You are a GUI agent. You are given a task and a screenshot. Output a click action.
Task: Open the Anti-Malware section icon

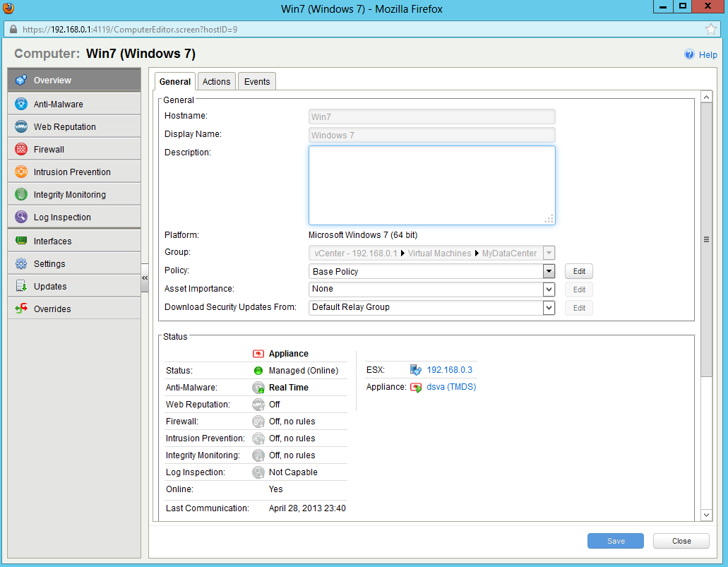click(21, 104)
